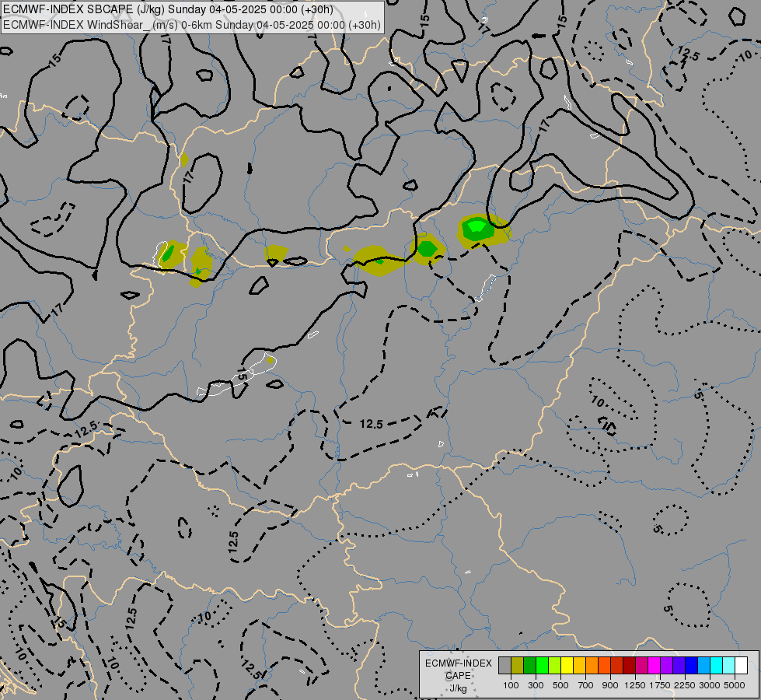Click the 1750 legend value
Viewport: 761px width, 700px height.
[x=660, y=685]
